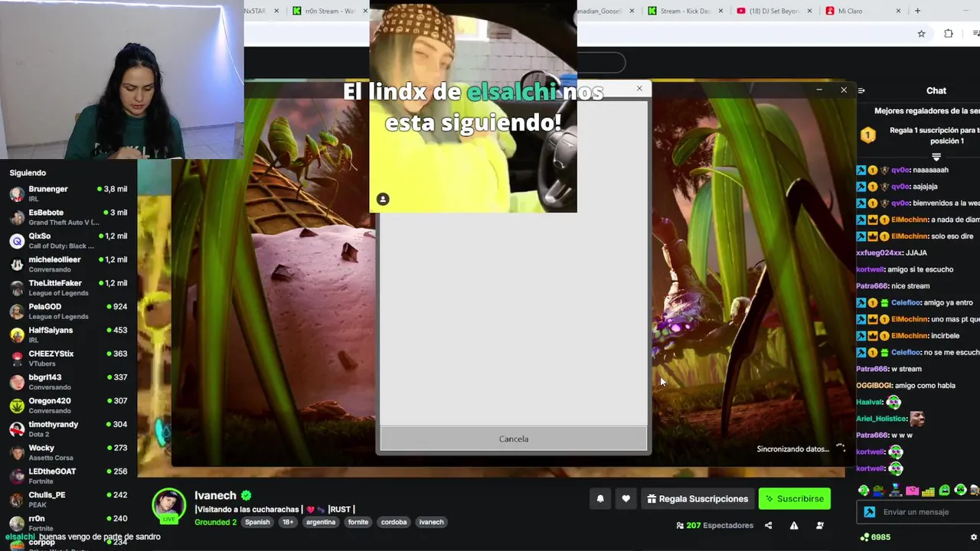
Task: Click Regala Suscripciones button
Action: click(697, 499)
